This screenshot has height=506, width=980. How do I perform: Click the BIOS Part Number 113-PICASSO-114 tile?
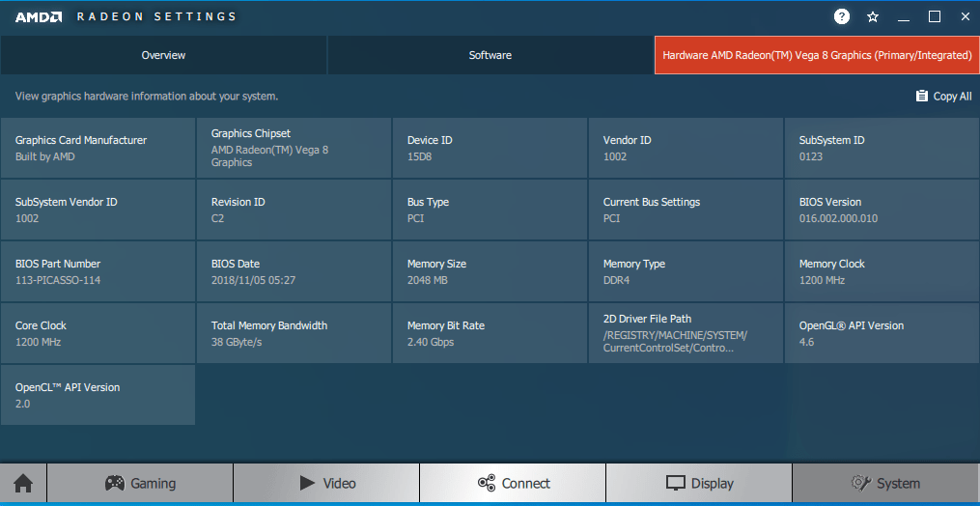pos(98,271)
